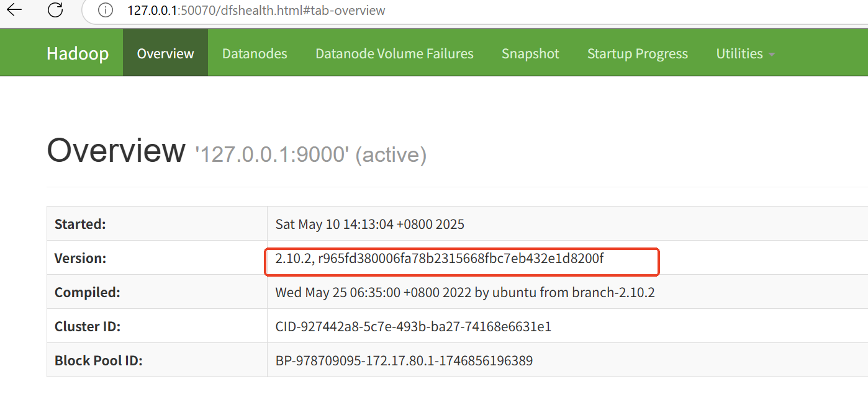Select the Overview page heading
The image size is (868, 410).
coord(116,150)
